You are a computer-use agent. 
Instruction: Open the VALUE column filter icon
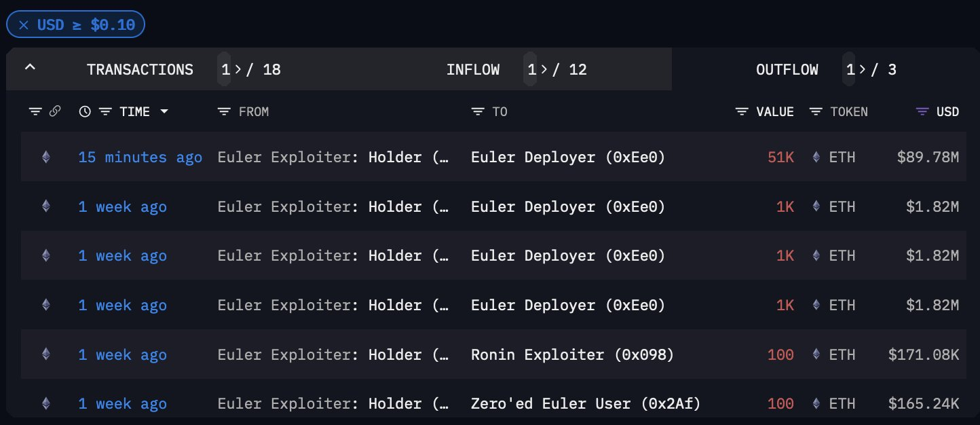[742, 111]
